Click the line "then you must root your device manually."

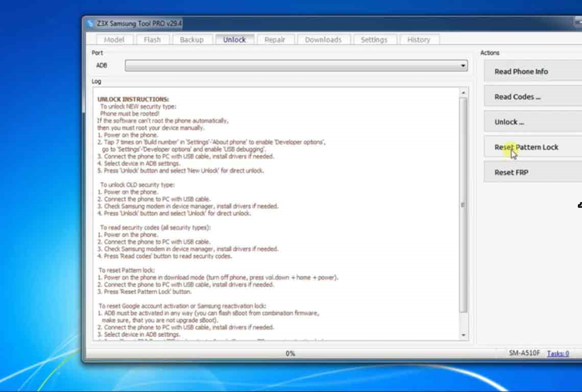click(x=151, y=128)
